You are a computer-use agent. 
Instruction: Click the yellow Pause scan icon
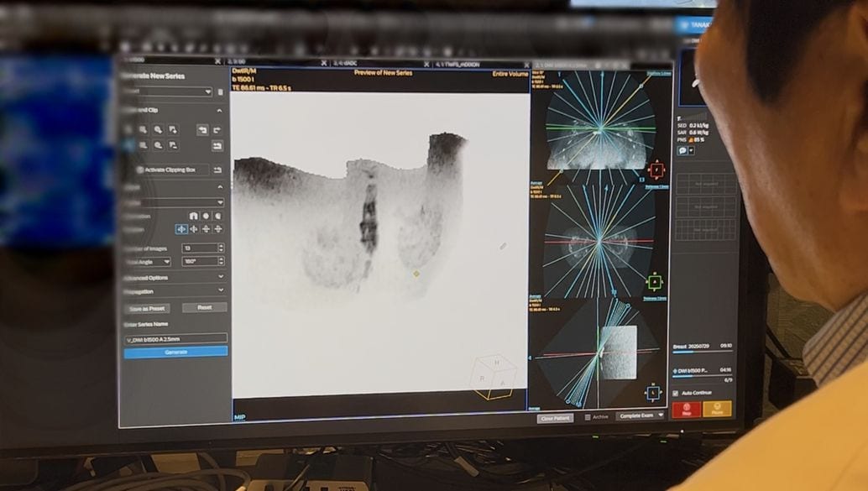pyautogui.click(x=717, y=410)
